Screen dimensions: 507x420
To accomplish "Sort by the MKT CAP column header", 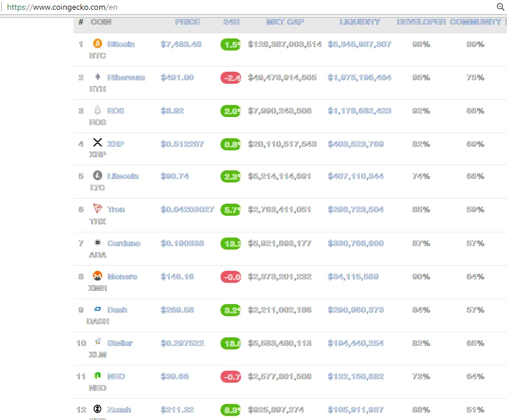I will (285, 22).
